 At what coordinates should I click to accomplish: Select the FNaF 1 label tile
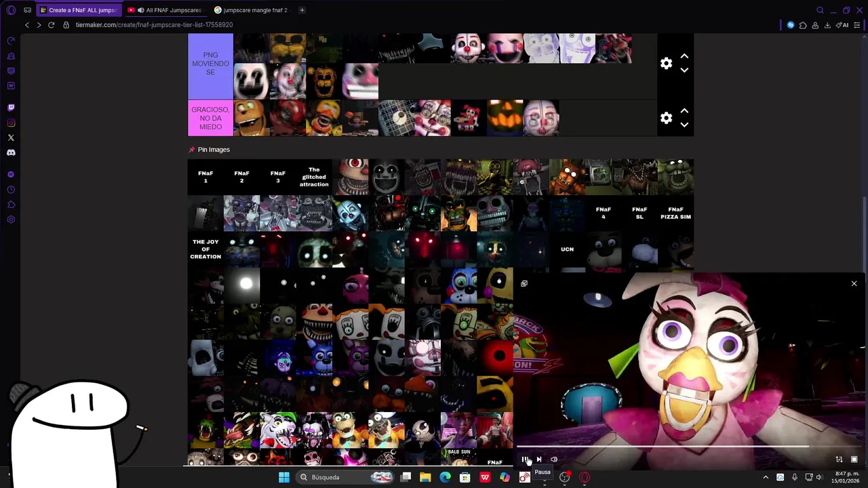coord(205,177)
